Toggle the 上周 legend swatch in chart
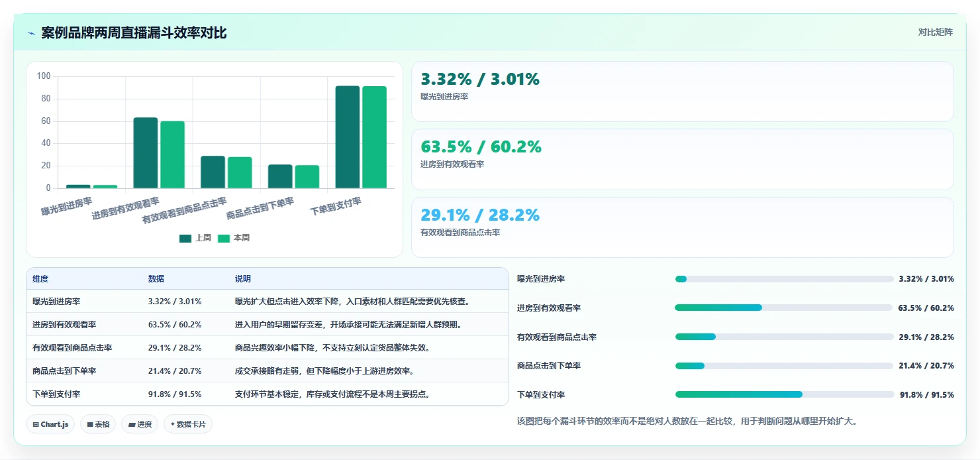 185,238
